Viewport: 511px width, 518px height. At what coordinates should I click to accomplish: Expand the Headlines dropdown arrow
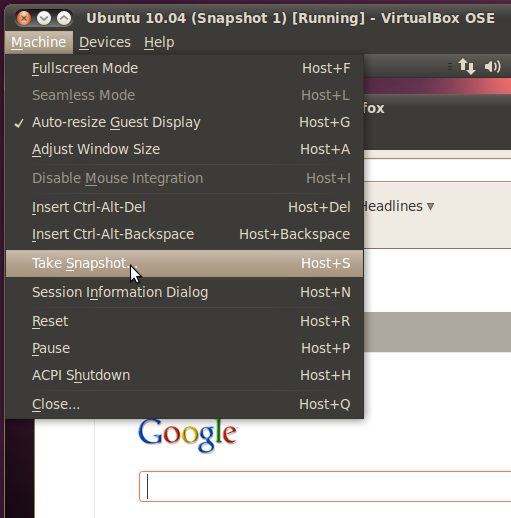pos(430,207)
